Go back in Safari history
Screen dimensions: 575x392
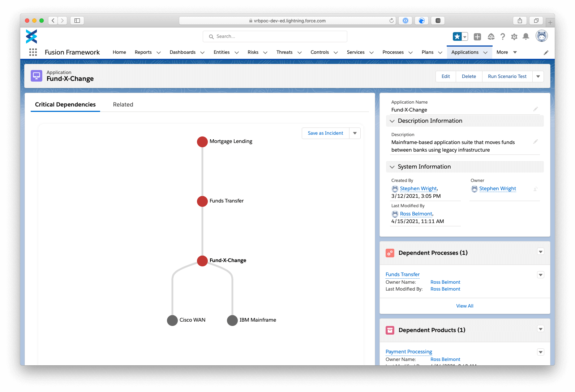(53, 21)
